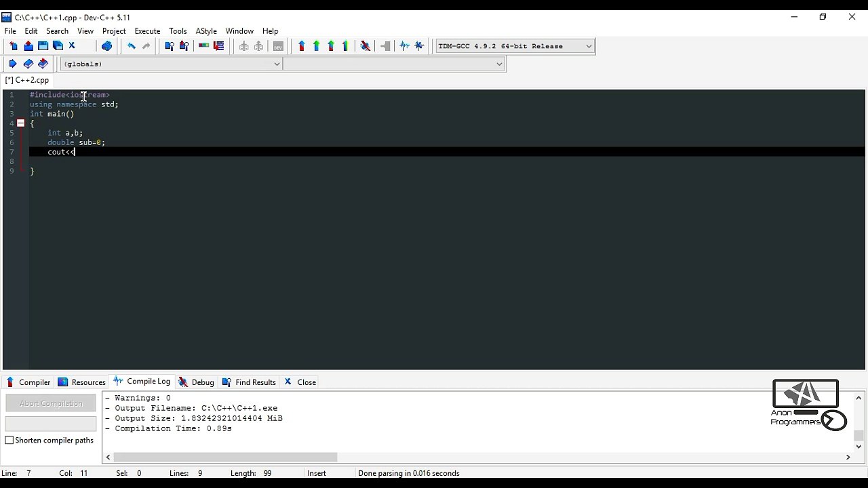Click 'Done parsing in 0.016 seconds' status text
The image size is (868, 488).
tap(409, 473)
